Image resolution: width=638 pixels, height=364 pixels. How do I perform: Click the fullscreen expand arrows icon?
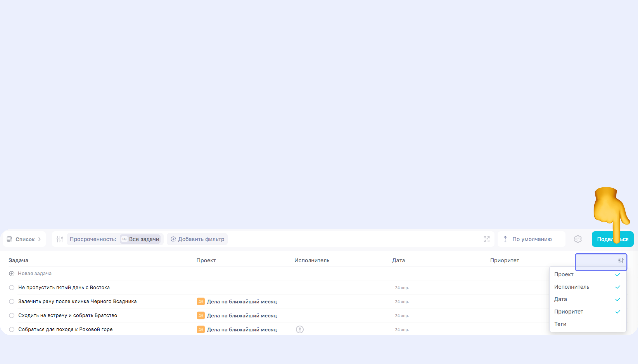[x=487, y=239]
